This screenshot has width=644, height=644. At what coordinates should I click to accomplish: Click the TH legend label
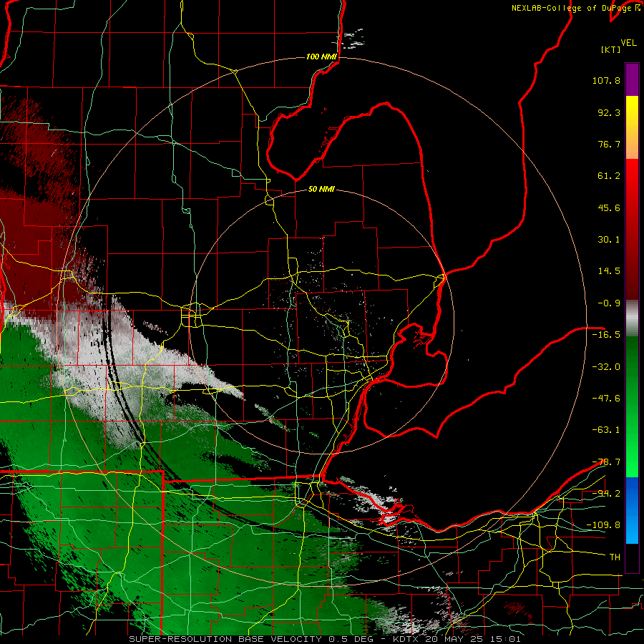point(615,557)
